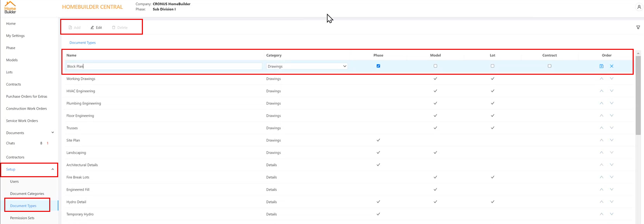The image size is (644, 224).
Task: Move Working Drawings row down
Action: tap(612, 79)
